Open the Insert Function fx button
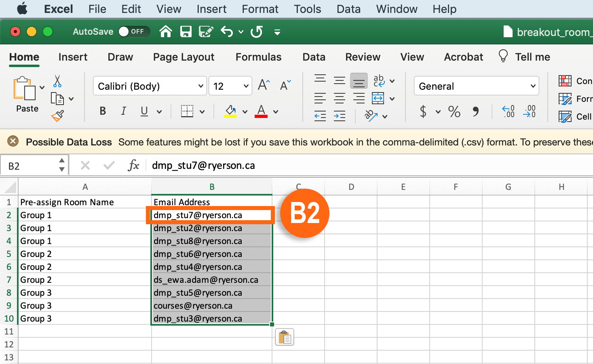The width and height of the screenshot is (593, 364). click(133, 165)
